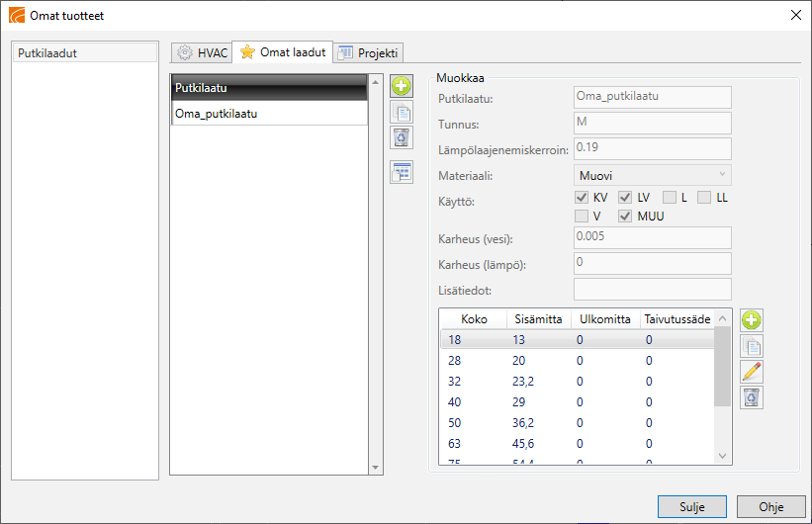
Task: Click the green add pipe quality icon
Action: pyautogui.click(x=402, y=87)
